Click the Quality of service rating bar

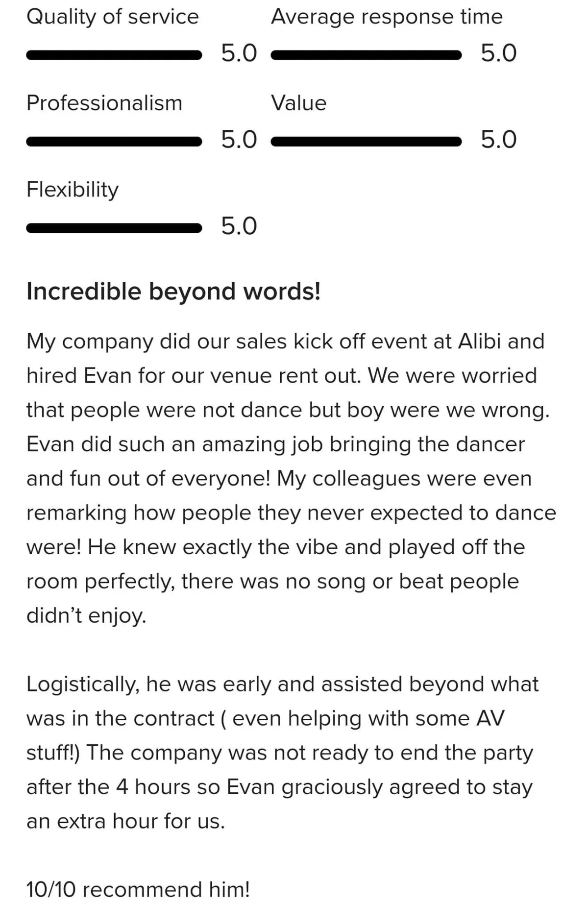coord(114,55)
